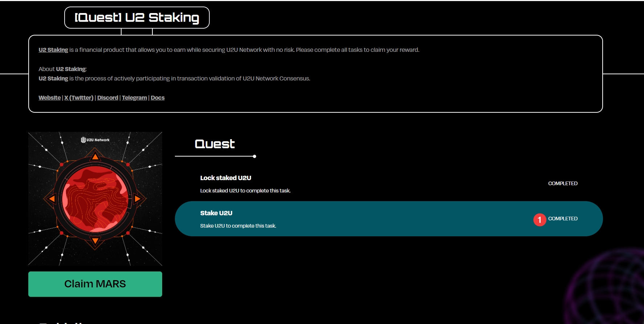Click COMPLETED status for Lock staked U2U
Image resolution: width=644 pixels, height=324 pixels.
[x=563, y=184]
